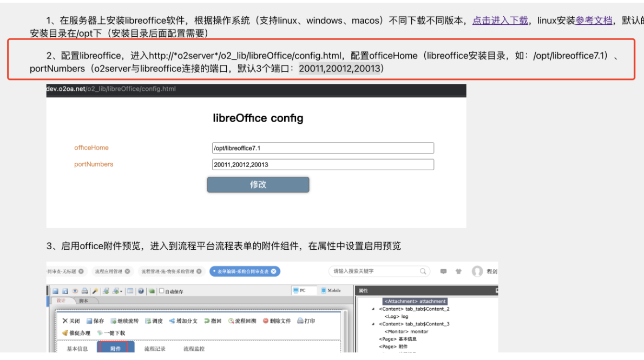Click the 调度 action
The width and height of the screenshot is (644, 360).
[154, 321]
